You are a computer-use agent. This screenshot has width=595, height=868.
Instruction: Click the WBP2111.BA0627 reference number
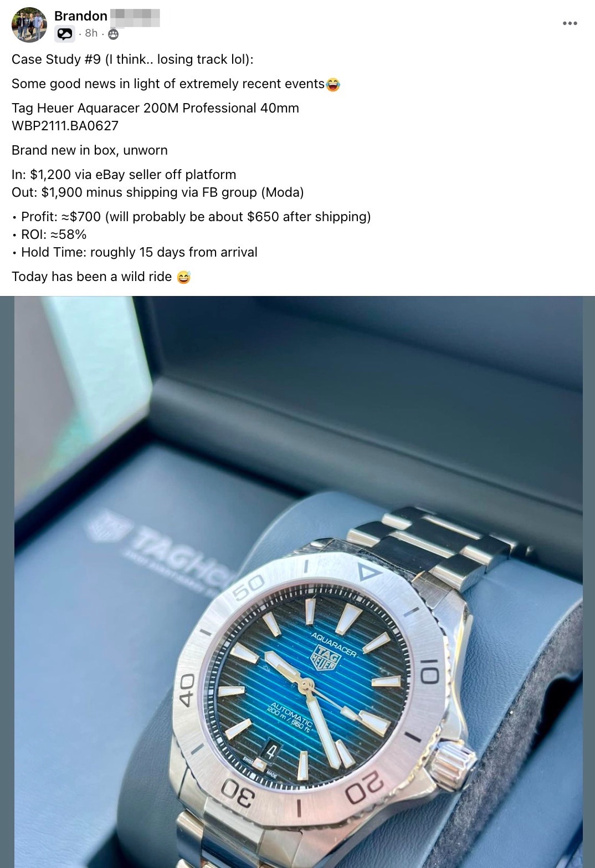(x=65, y=126)
